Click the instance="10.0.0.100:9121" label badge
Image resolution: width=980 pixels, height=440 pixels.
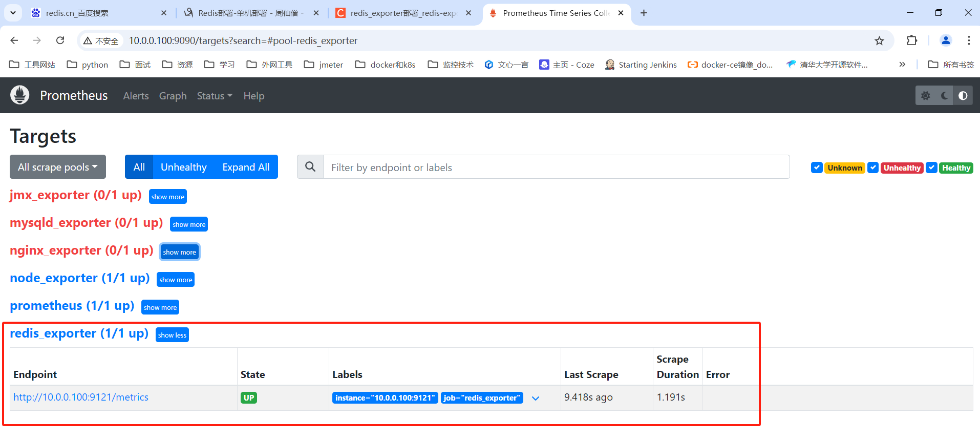coord(385,398)
